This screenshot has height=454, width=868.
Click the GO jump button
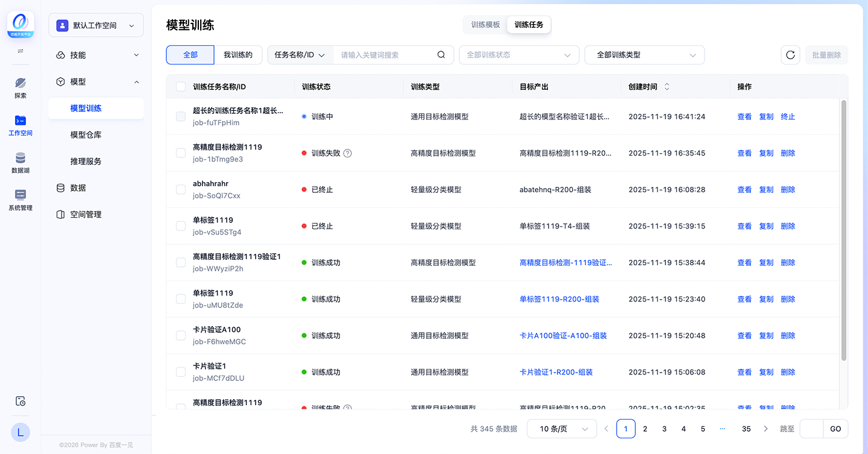[x=835, y=429]
